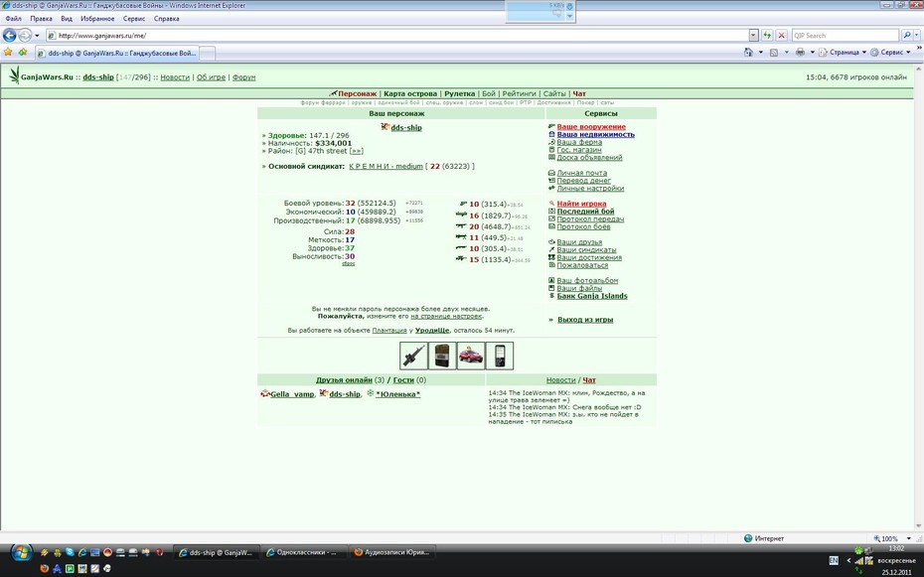Go back with the browser Back arrow
Screen dimensions: 924x577
pos(9,36)
